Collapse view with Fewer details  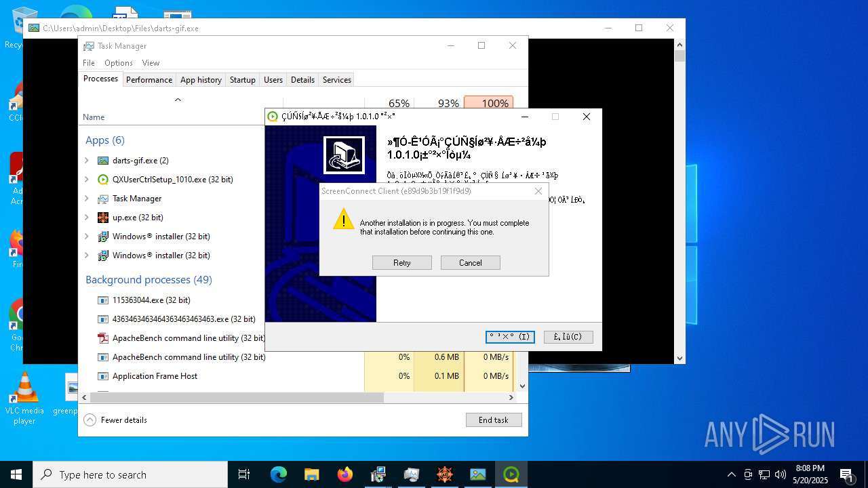[115, 420]
